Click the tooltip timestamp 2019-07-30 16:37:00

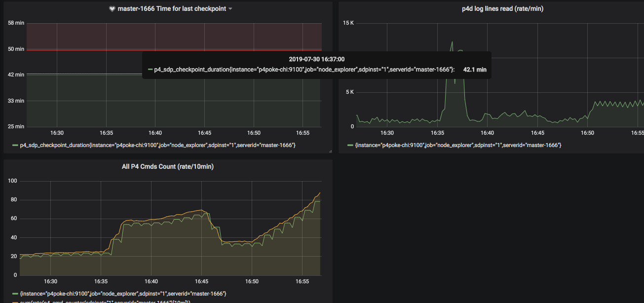point(317,59)
